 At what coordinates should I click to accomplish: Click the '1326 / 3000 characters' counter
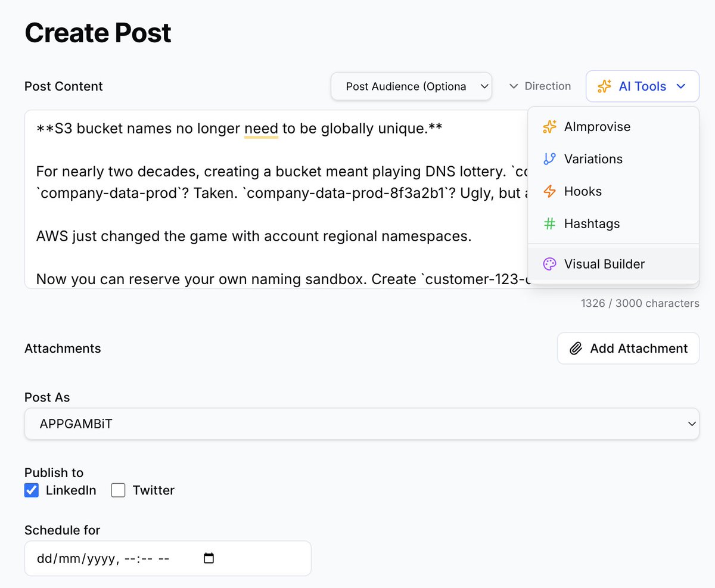click(x=640, y=303)
